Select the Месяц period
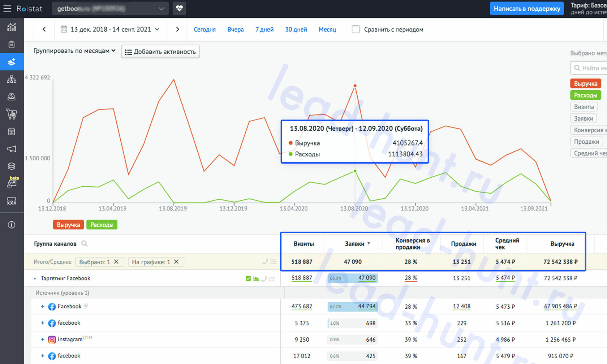This screenshot has height=364, width=607. (x=327, y=29)
